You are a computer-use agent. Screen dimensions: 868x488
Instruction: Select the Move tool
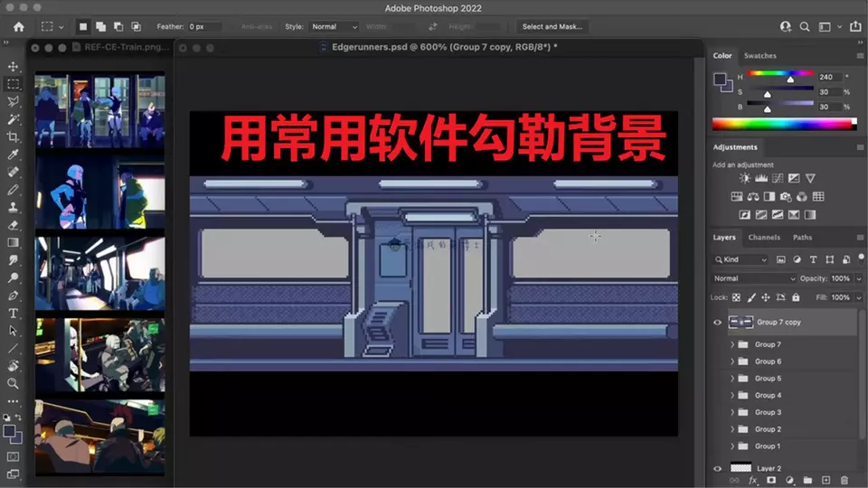[x=13, y=66]
